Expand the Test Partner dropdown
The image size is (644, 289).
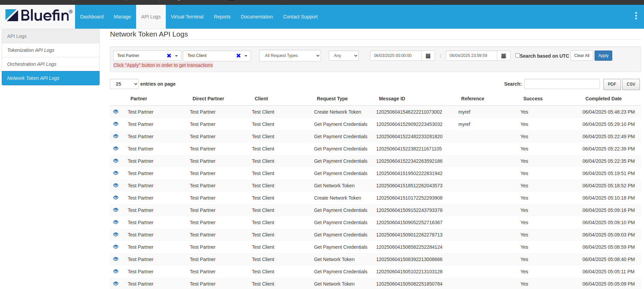click(176, 56)
